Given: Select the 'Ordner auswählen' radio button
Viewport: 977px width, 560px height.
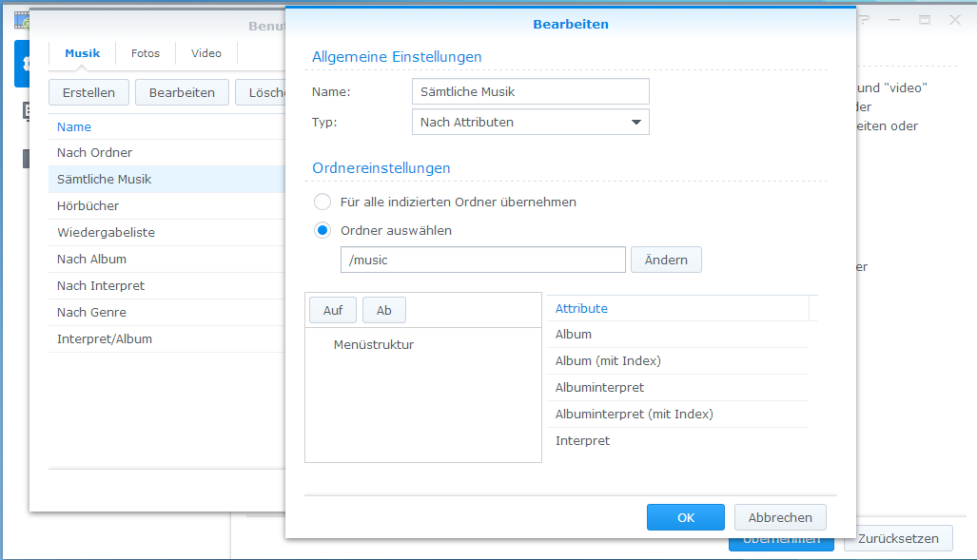Looking at the screenshot, I should [x=322, y=230].
